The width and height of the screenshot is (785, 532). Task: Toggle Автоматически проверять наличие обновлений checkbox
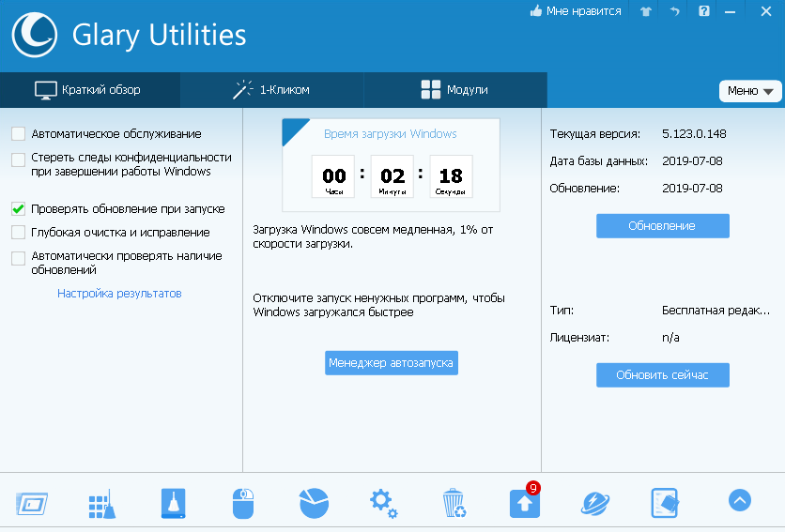pyautogui.click(x=19, y=258)
